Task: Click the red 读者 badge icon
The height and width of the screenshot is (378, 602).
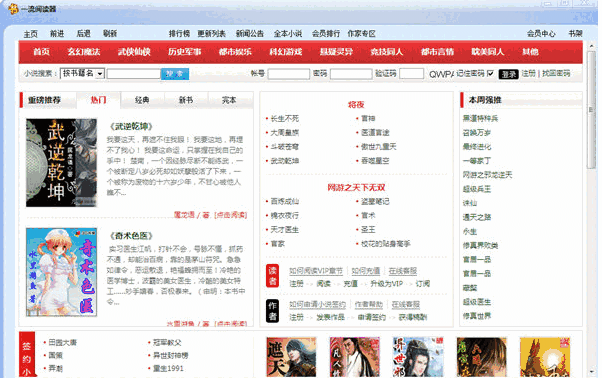Action: [x=272, y=276]
